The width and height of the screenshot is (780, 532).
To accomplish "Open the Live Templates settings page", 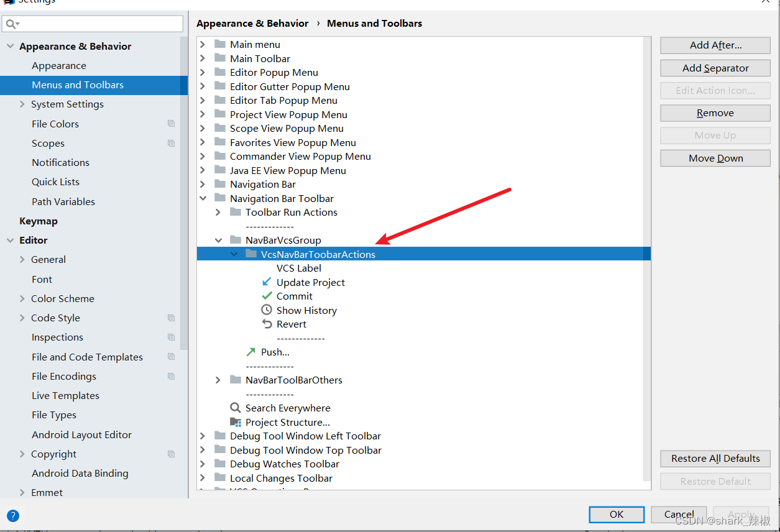I will 66,395.
